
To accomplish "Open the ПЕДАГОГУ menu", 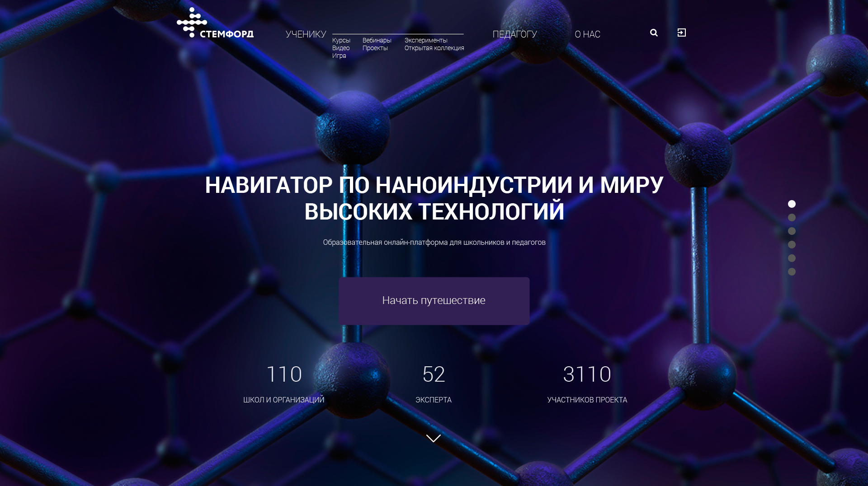I will (x=514, y=34).
